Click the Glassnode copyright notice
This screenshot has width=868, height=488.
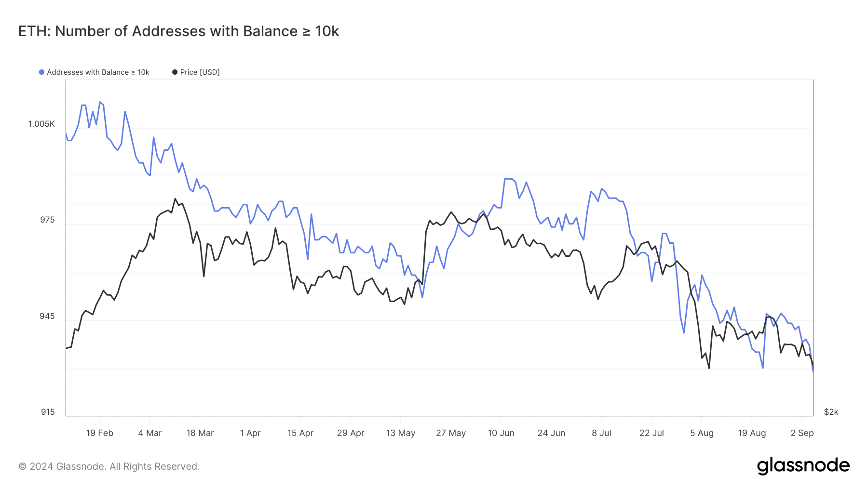(x=109, y=466)
